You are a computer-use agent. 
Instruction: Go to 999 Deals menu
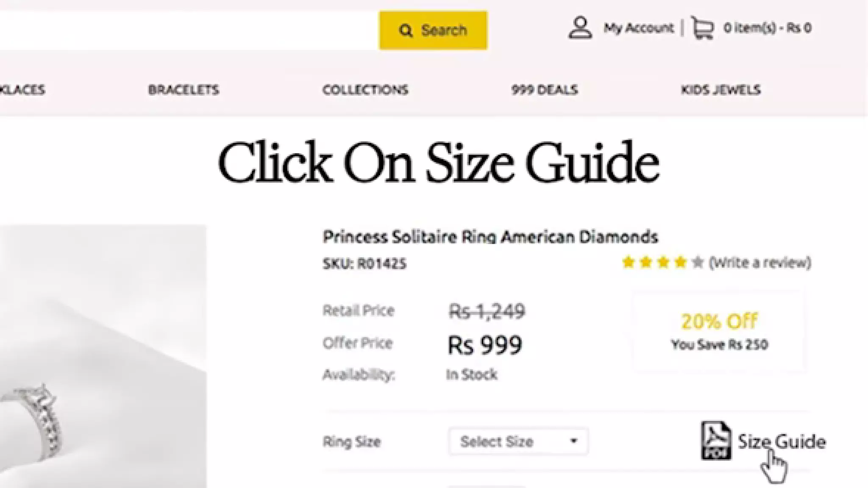click(x=545, y=90)
